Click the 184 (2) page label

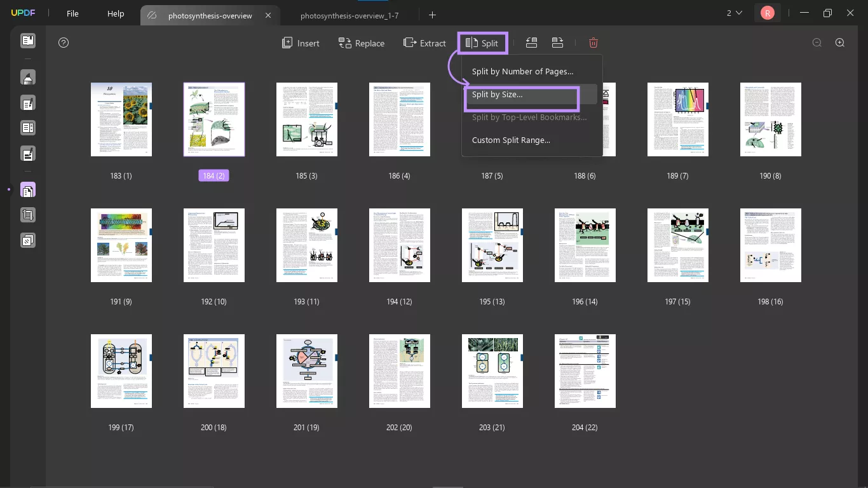click(x=214, y=175)
